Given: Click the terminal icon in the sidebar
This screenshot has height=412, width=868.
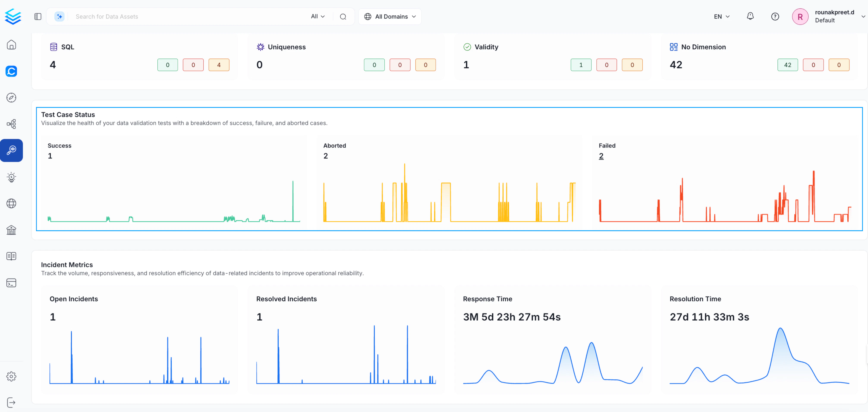Looking at the screenshot, I should pos(11,283).
